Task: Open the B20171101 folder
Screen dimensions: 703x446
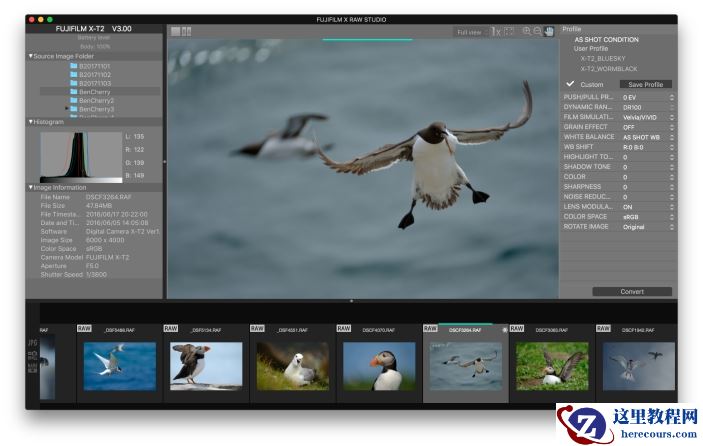Action: (x=90, y=66)
